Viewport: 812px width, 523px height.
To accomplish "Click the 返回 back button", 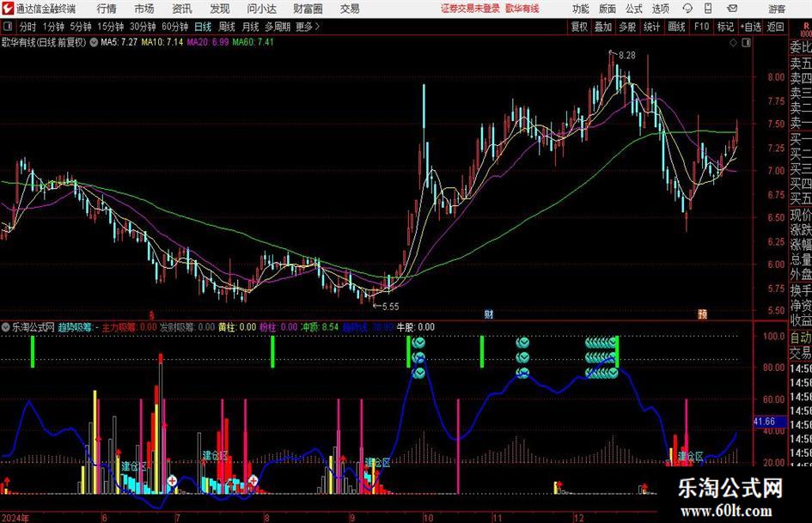I will click(x=775, y=27).
